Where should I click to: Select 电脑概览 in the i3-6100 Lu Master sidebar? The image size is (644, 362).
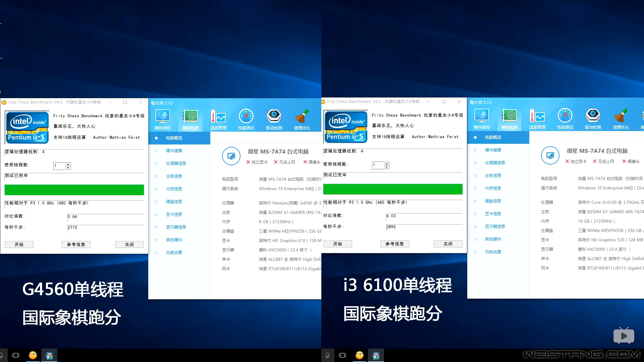[x=498, y=137]
